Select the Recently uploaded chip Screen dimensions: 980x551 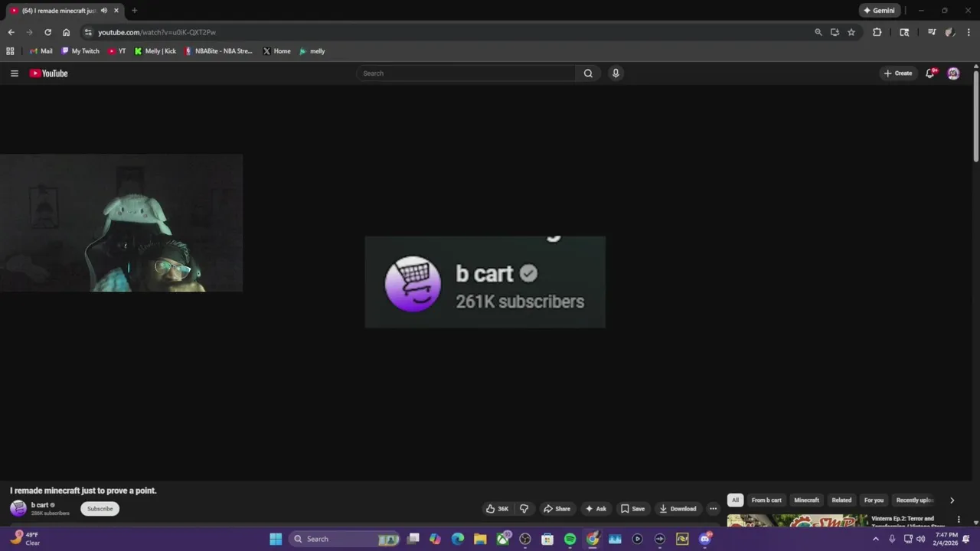tap(914, 500)
